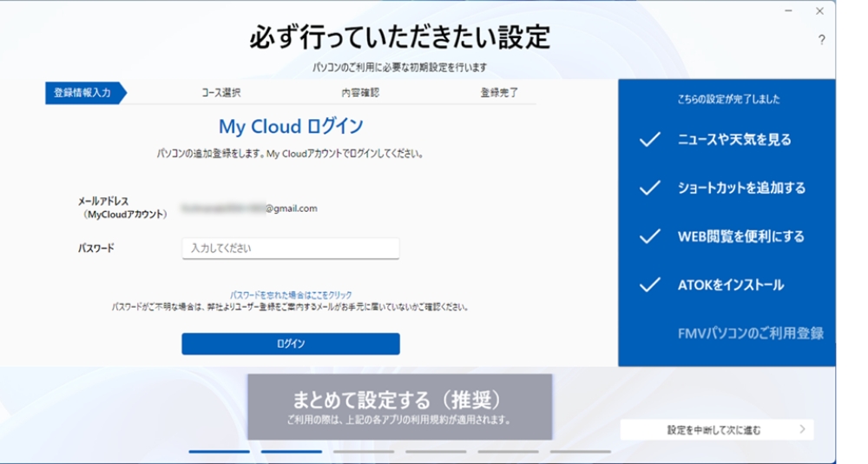Click checkmark next to ニュースや天気を見る
Viewport: 868px width, 464px height.
pyautogui.click(x=650, y=139)
